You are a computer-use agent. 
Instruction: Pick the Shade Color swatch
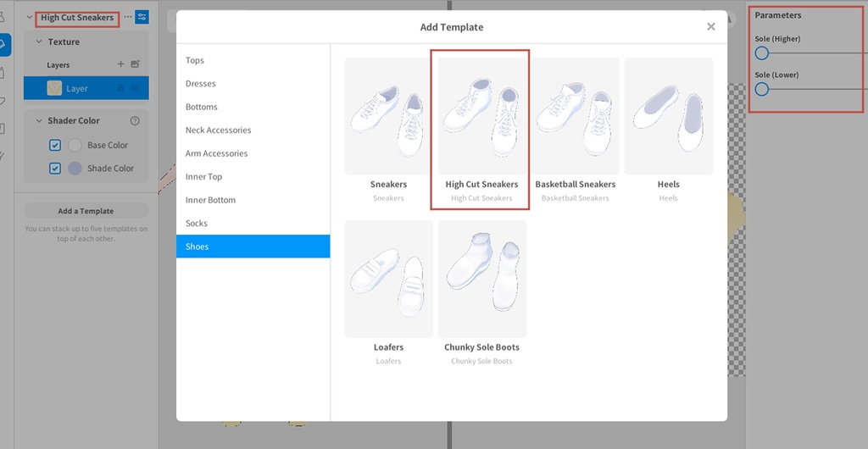(75, 169)
